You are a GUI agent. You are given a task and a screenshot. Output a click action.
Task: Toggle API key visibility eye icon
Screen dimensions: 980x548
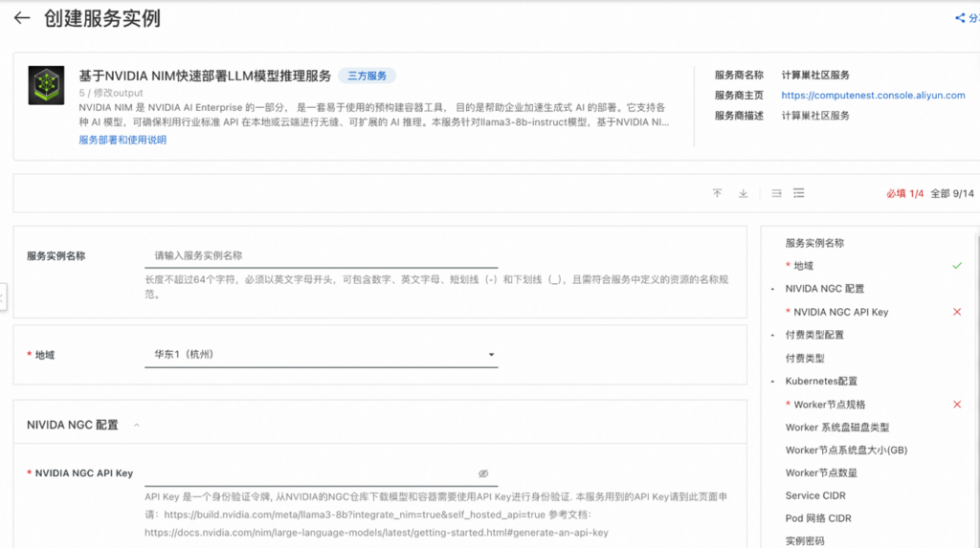click(483, 473)
